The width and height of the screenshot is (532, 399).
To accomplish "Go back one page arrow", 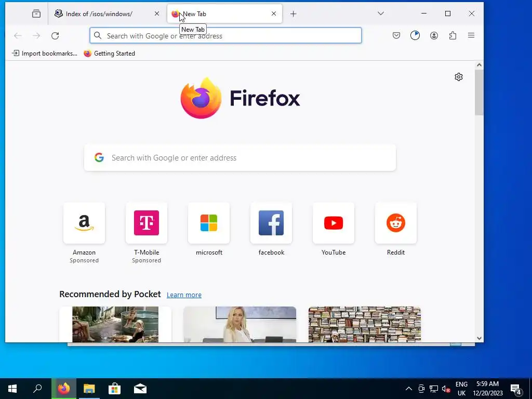I will 18,36.
